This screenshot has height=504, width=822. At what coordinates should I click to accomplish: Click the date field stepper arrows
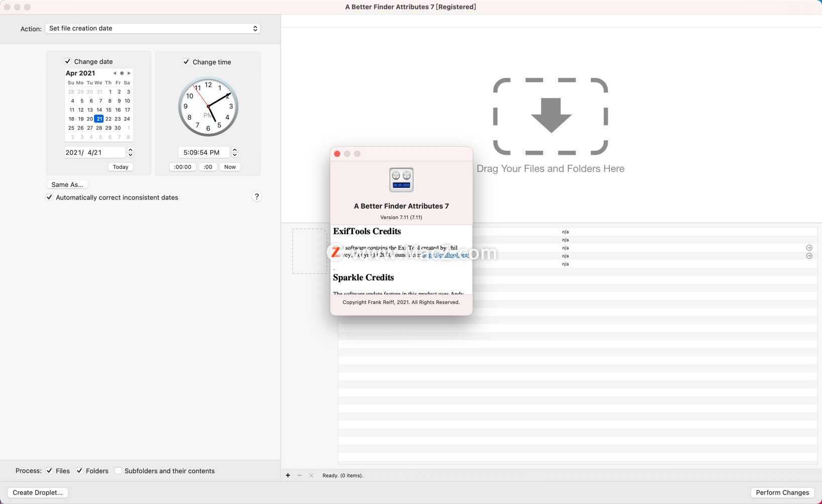[x=131, y=152]
